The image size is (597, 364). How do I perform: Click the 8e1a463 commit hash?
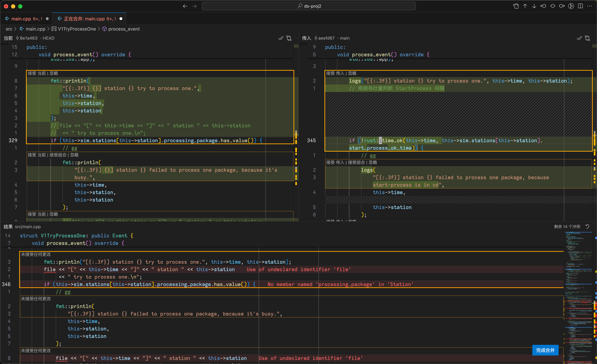(29, 38)
